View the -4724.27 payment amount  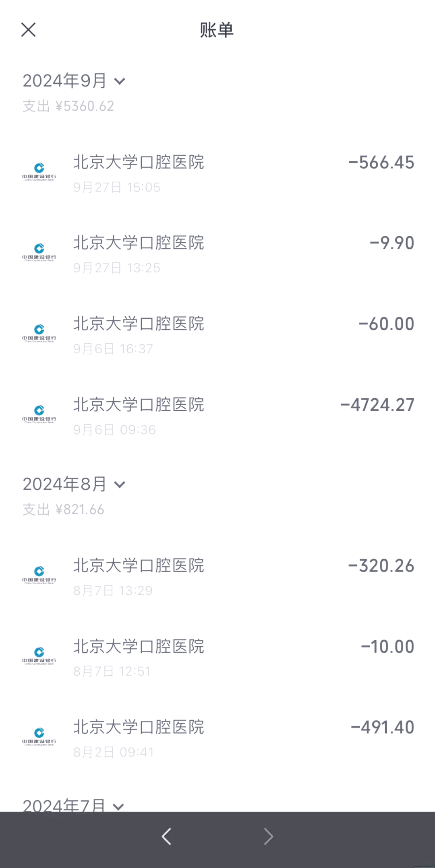click(377, 405)
